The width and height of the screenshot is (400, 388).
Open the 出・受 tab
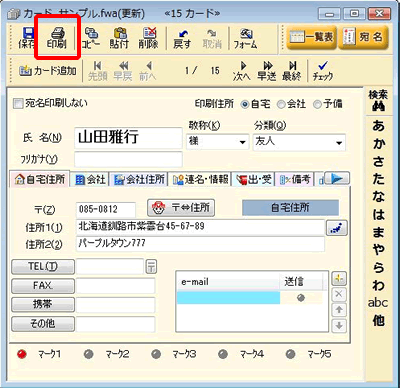pos(254,180)
